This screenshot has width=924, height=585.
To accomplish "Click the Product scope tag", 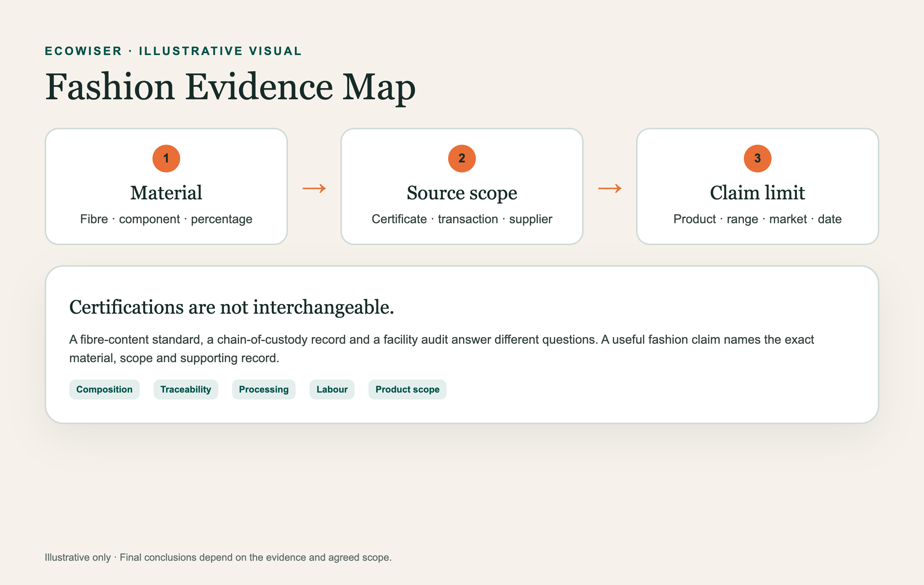I will point(407,389).
